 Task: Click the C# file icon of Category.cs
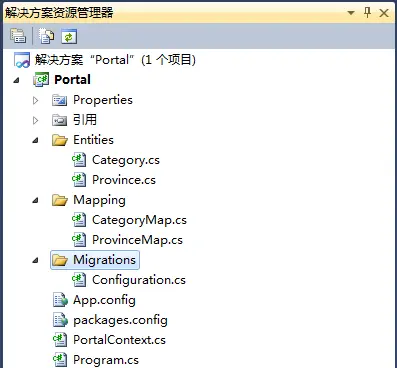[79, 160]
